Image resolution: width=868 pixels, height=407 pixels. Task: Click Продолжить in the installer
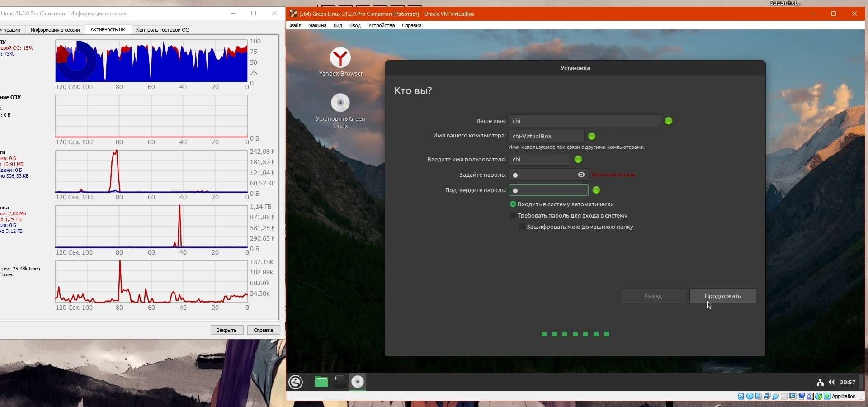click(723, 296)
